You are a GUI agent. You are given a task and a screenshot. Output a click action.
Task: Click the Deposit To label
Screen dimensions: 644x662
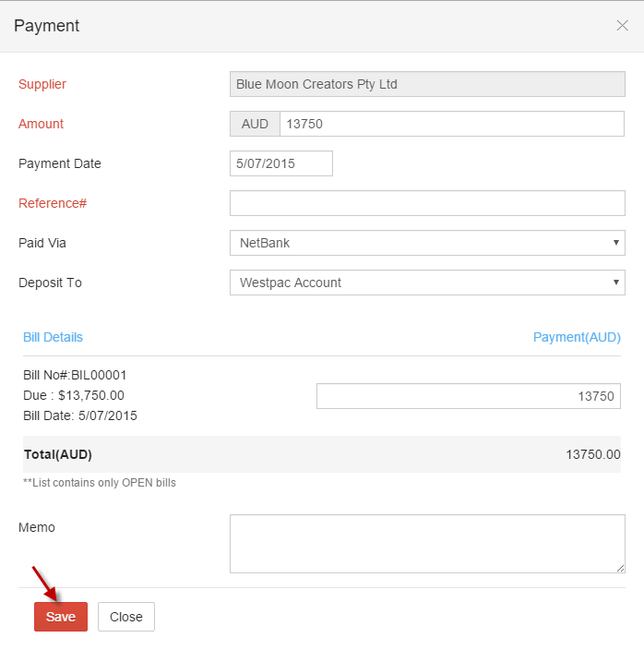click(x=50, y=283)
